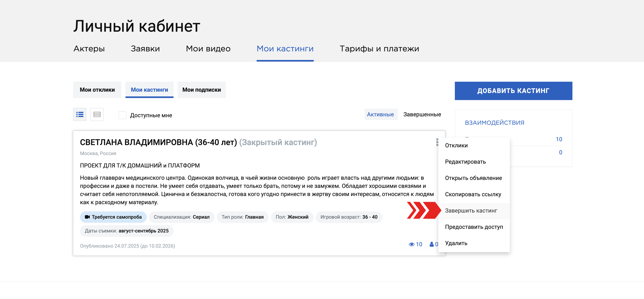Switch to compact rows view icon

tap(97, 114)
